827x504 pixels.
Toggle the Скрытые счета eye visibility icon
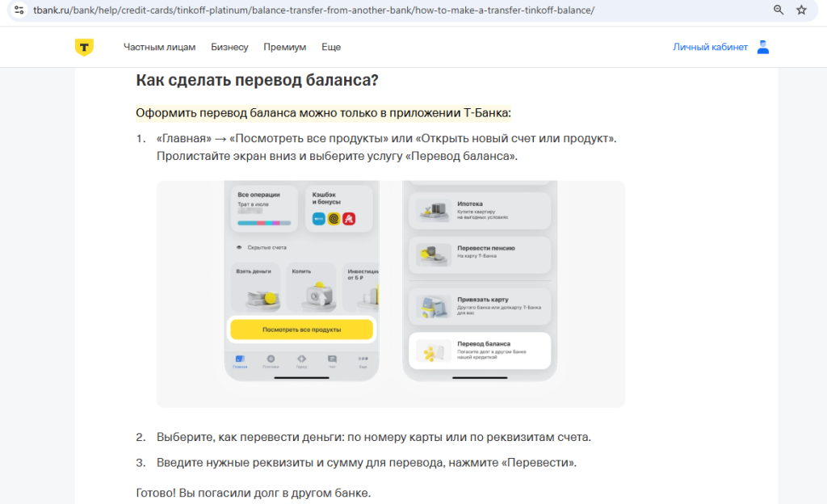click(239, 247)
